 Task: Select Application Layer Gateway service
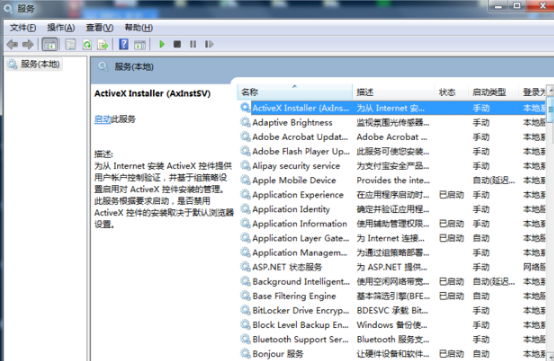[393, 238]
